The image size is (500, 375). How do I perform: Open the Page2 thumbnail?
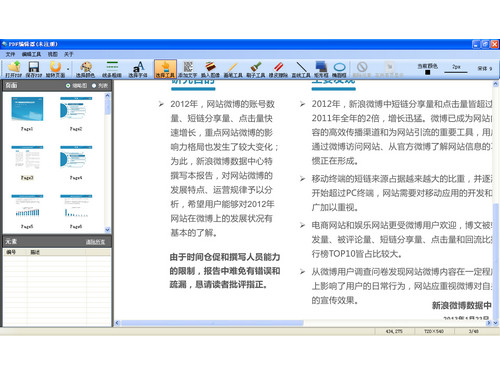76,113
